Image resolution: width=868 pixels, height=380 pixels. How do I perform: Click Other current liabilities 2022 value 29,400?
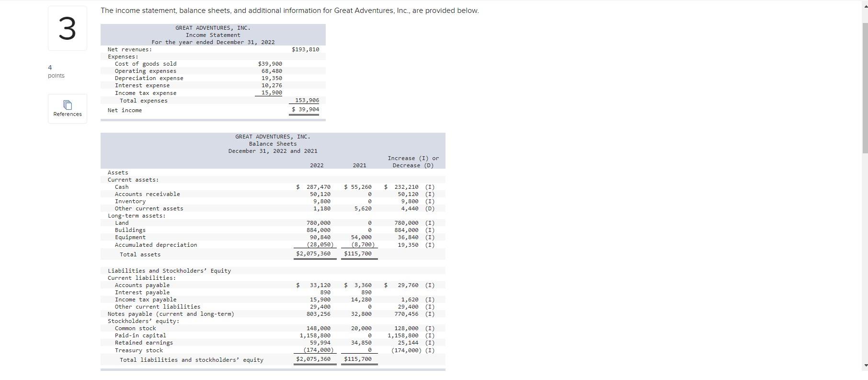(x=320, y=307)
